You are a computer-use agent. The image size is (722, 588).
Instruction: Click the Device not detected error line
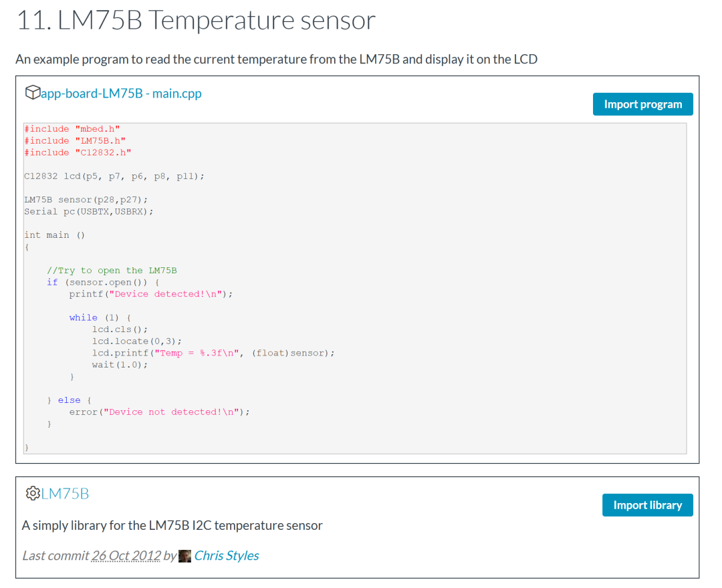(160, 412)
